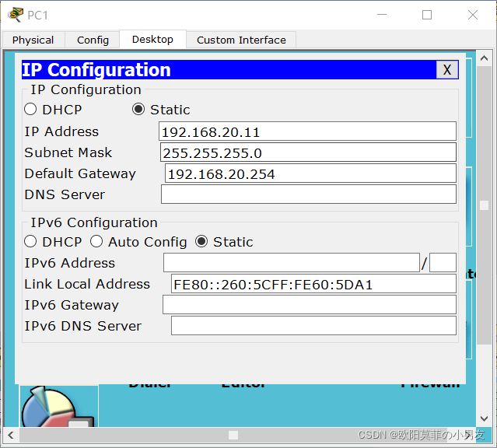Focus the empty IPv6 Address field
This screenshot has width=497, height=448.
[292, 263]
